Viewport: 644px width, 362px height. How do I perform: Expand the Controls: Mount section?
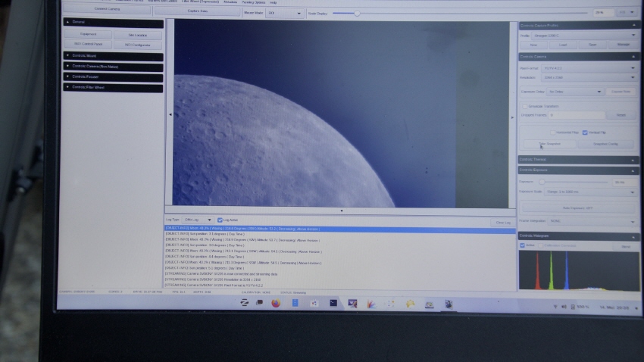[113, 55]
